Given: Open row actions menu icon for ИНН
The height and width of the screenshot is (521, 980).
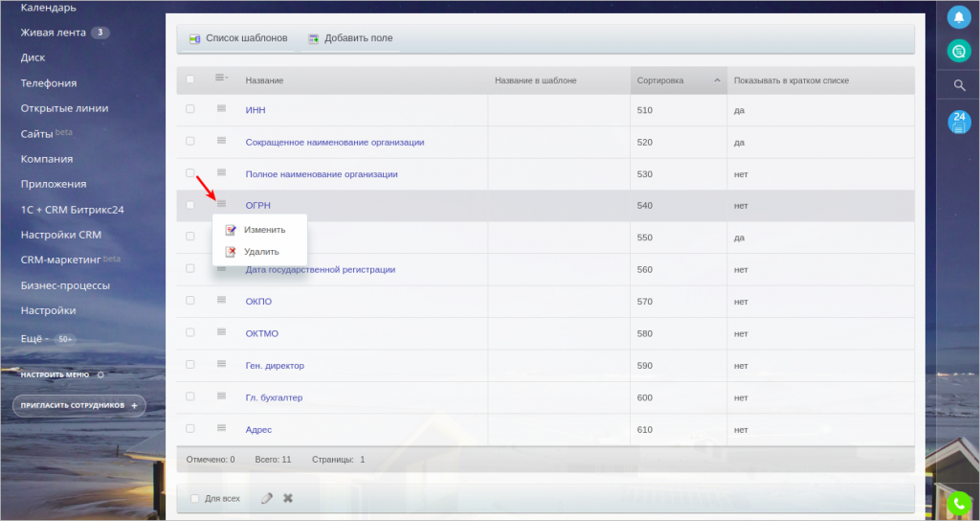Looking at the screenshot, I should click(x=221, y=108).
